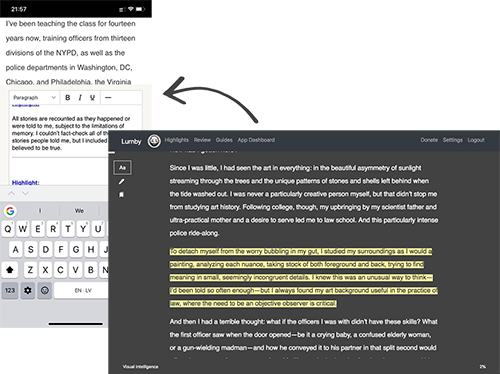
Task: Tap the shift key on keyboard
Action: click(x=10, y=270)
